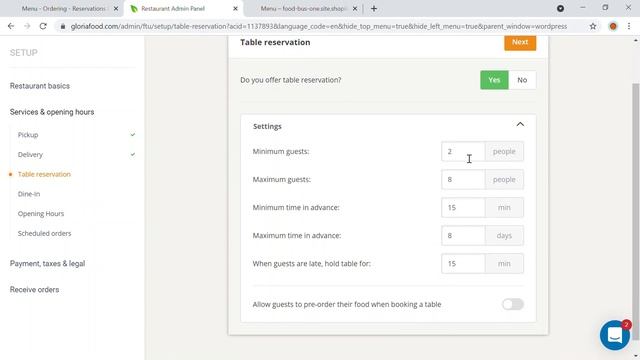
Task: Click the dark circle icon in title bar
Action: click(x=560, y=8)
